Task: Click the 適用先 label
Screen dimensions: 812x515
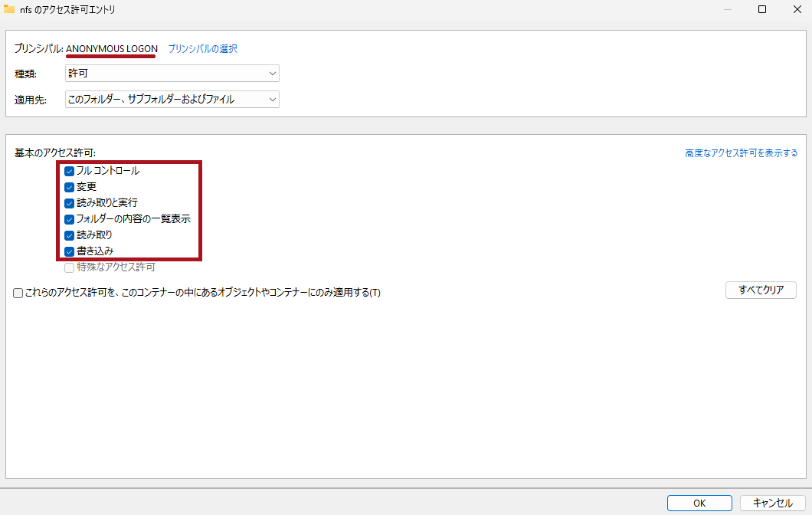Action: (x=31, y=100)
